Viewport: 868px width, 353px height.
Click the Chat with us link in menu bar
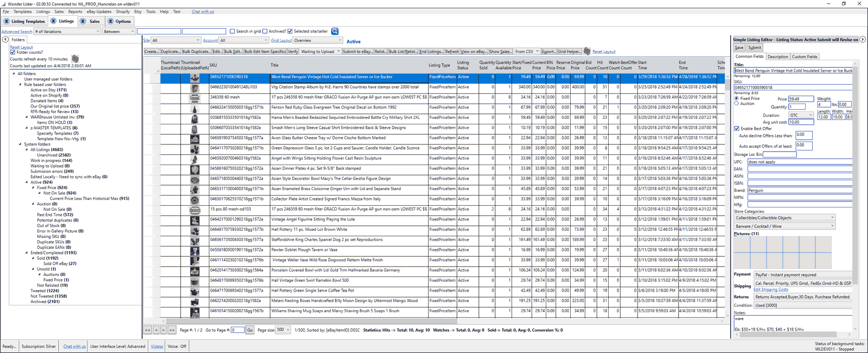pos(203,11)
